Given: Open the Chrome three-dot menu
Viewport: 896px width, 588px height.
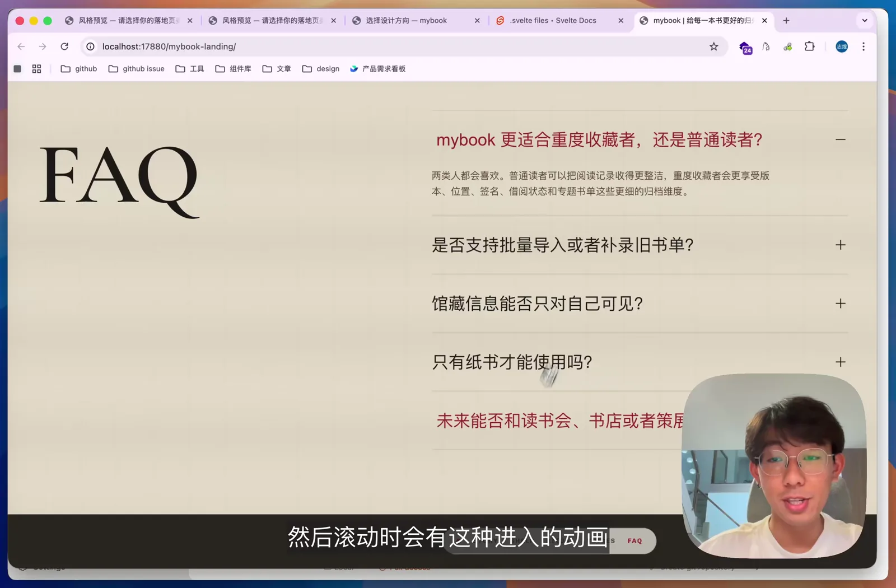Looking at the screenshot, I should (864, 46).
